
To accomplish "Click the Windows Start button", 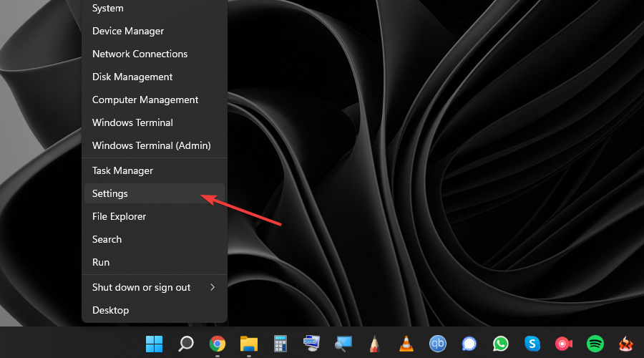I will (154, 344).
